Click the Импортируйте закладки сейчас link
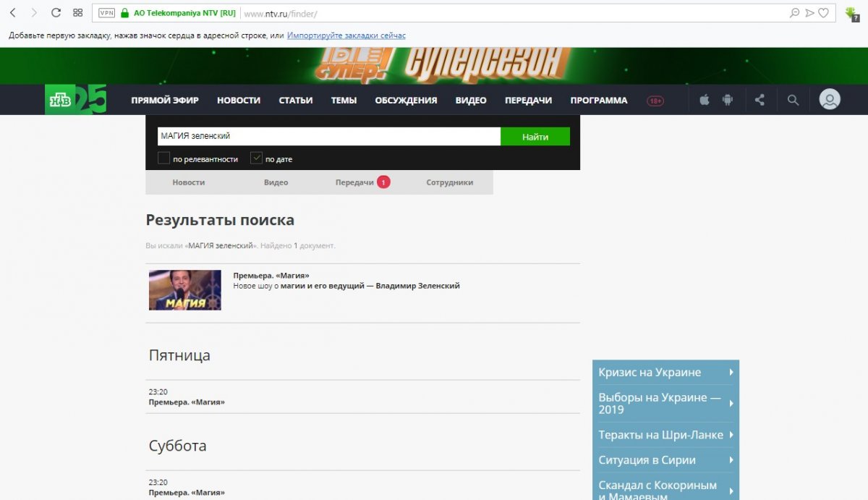 coord(346,35)
